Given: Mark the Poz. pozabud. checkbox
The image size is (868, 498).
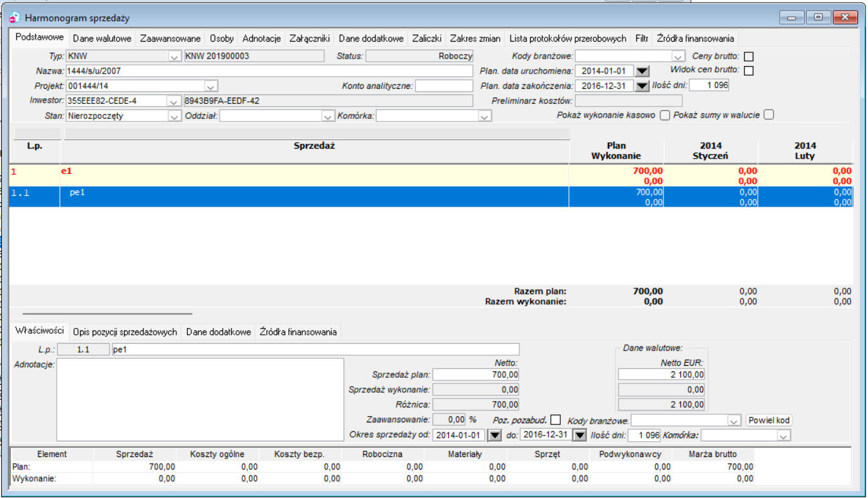Looking at the screenshot, I should [x=555, y=420].
